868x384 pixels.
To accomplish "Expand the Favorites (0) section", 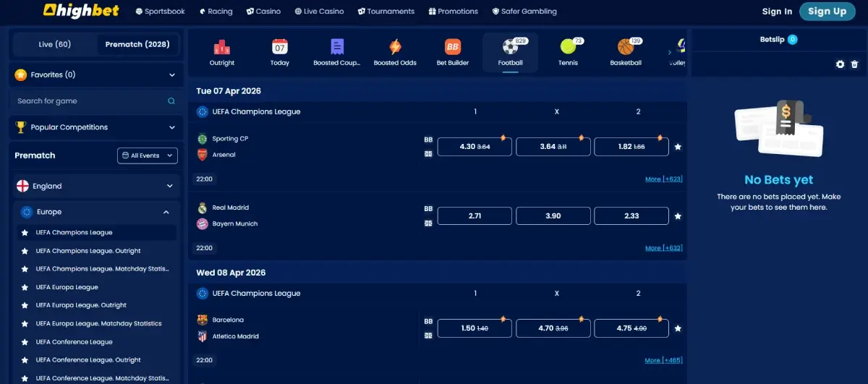I will click(x=95, y=74).
